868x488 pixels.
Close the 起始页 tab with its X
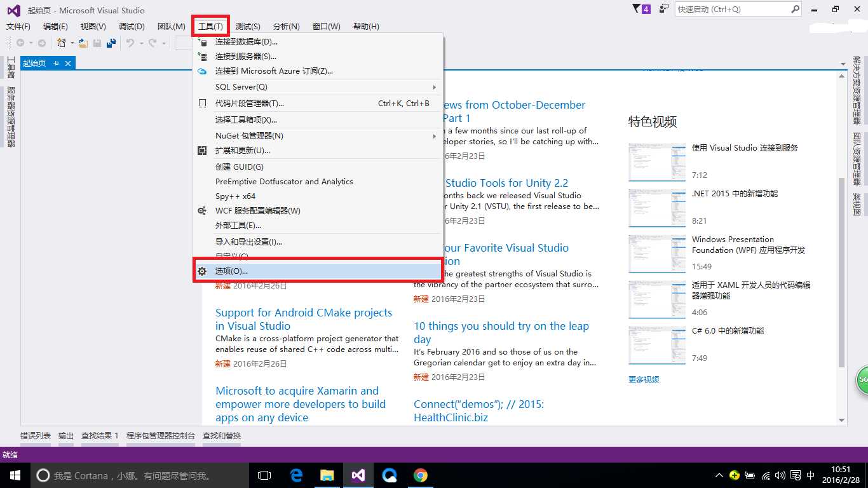tap(68, 63)
